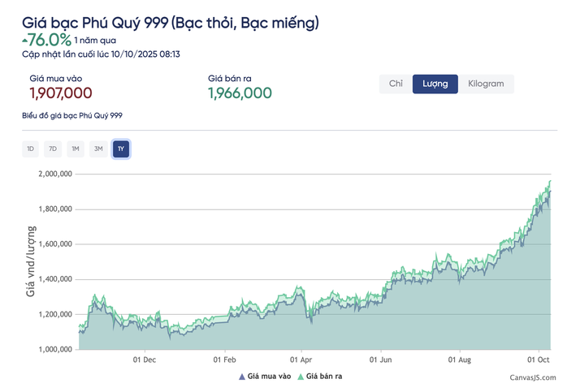Image resolution: width=567 pixels, height=392 pixels.
Task: Click the buy price 1,907,000
Action: [61, 93]
